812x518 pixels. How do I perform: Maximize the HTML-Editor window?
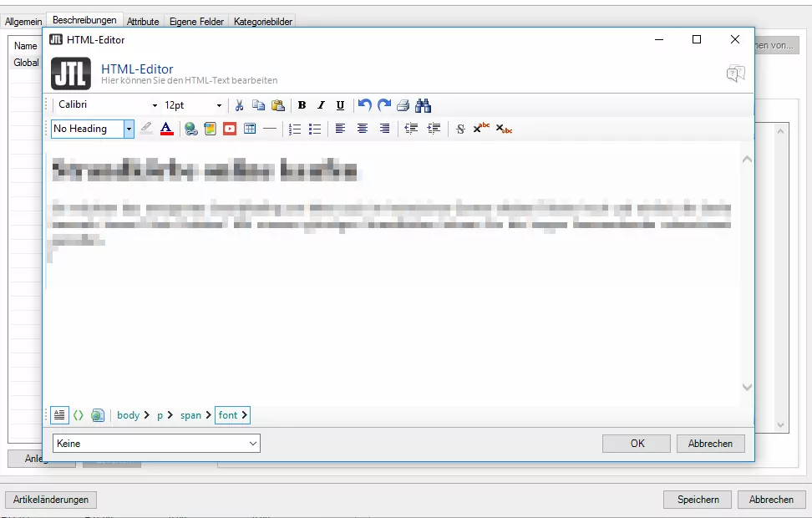pos(697,39)
